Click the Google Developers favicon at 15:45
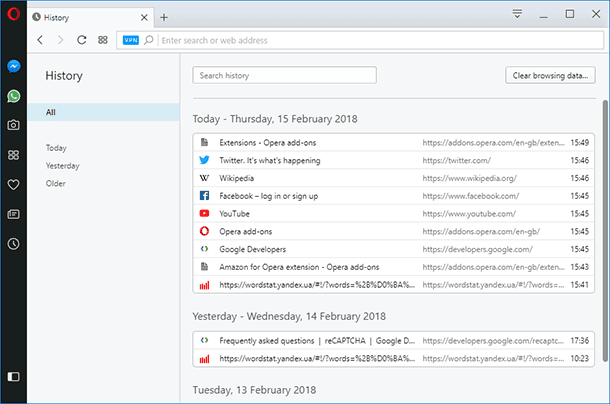The width and height of the screenshot is (610, 404). pyautogui.click(x=204, y=249)
